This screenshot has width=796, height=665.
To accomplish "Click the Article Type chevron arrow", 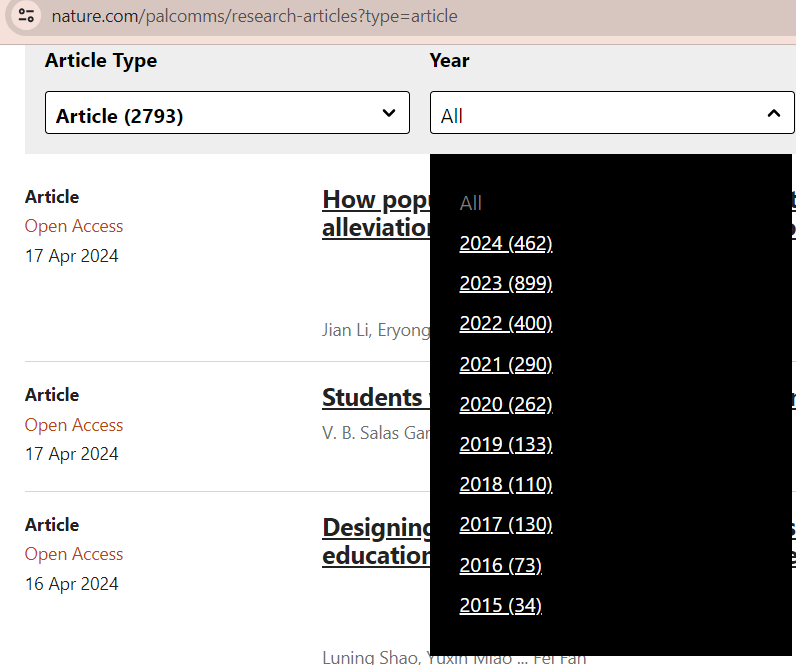I will pos(389,113).
